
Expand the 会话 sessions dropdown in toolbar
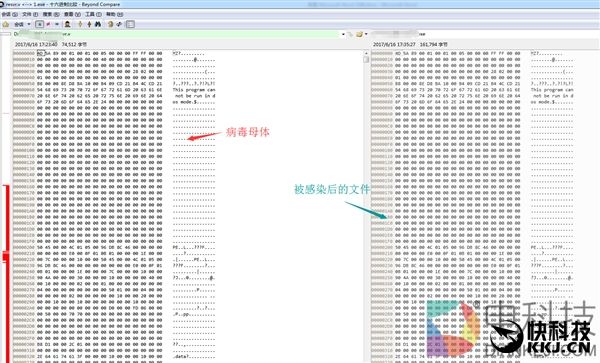tap(29, 24)
